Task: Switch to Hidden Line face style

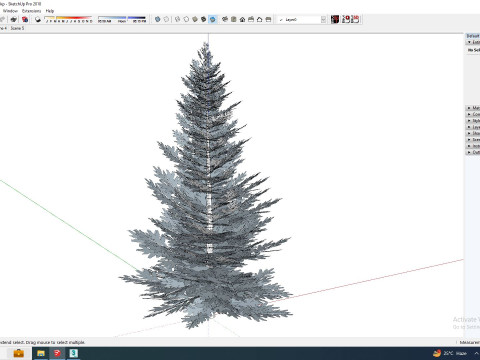Action: [186, 19]
